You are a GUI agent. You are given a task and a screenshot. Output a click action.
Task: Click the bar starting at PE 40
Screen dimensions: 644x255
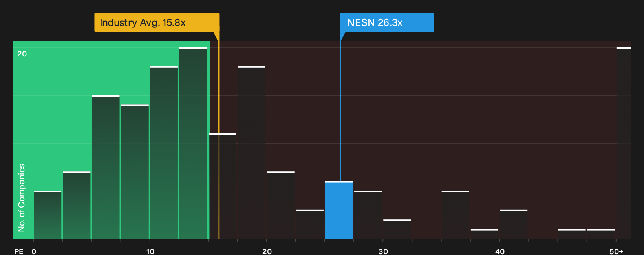pos(514,224)
